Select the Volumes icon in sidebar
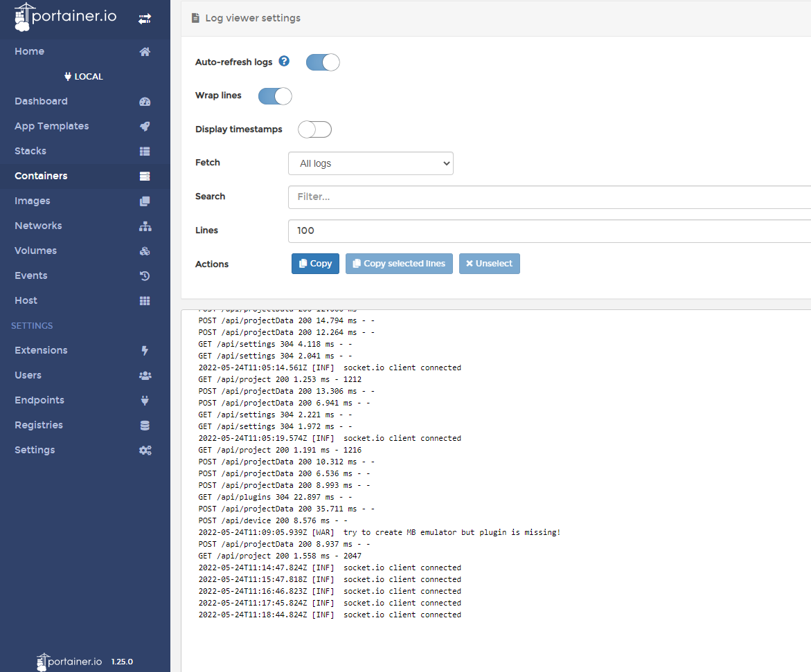Viewport: 811px width, 672px height. [x=144, y=251]
